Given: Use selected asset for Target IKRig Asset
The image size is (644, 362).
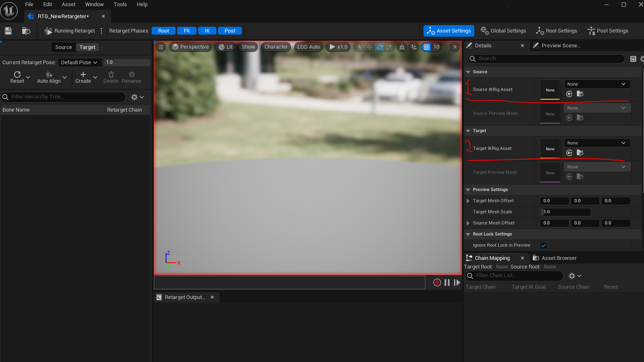Looking at the screenshot, I should (569, 153).
